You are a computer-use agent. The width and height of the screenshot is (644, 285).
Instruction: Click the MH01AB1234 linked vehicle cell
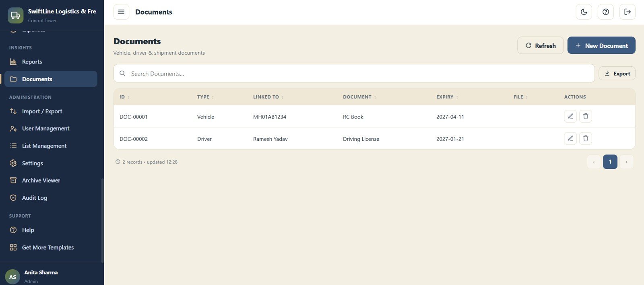click(x=270, y=117)
